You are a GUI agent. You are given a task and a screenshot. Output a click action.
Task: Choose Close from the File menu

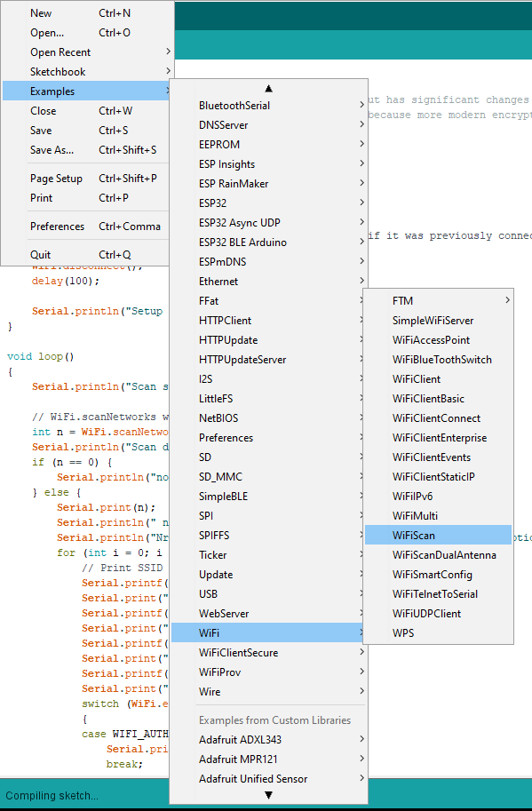86,111
